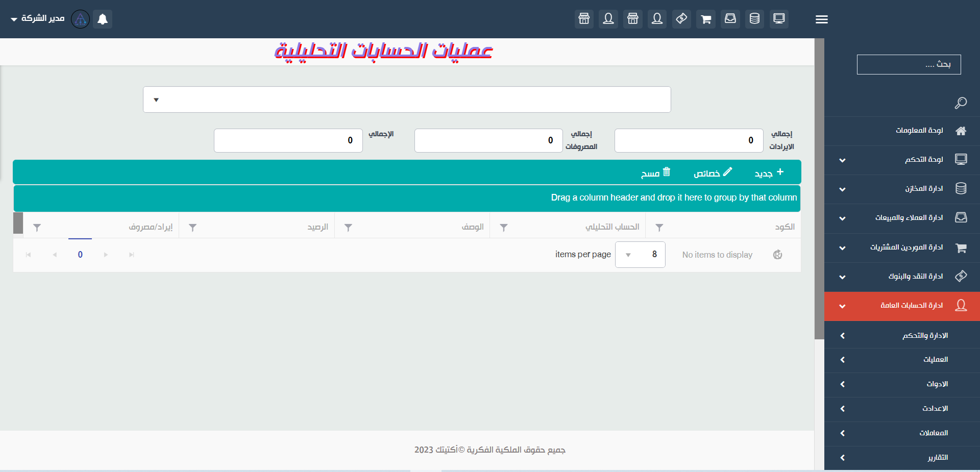Go to first page of grid
This screenshot has height=472, width=980.
pyautogui.click(x=29, y=255)
